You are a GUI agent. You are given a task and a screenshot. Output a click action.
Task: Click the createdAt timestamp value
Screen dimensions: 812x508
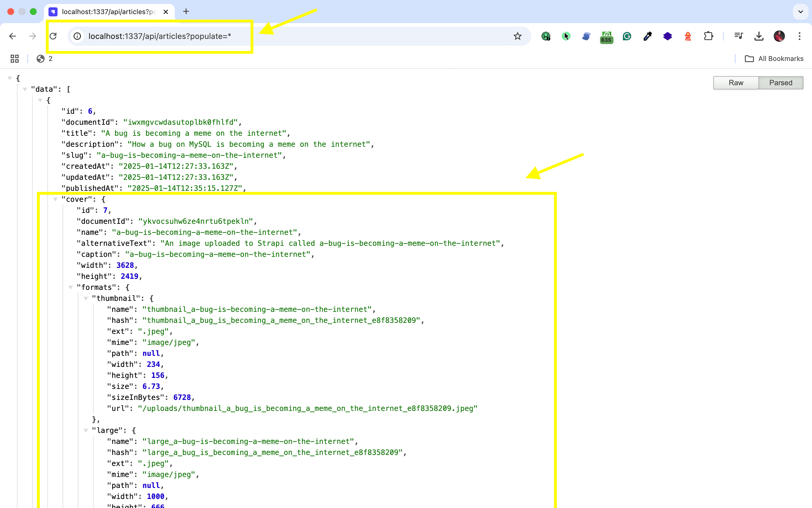[176, 166]
